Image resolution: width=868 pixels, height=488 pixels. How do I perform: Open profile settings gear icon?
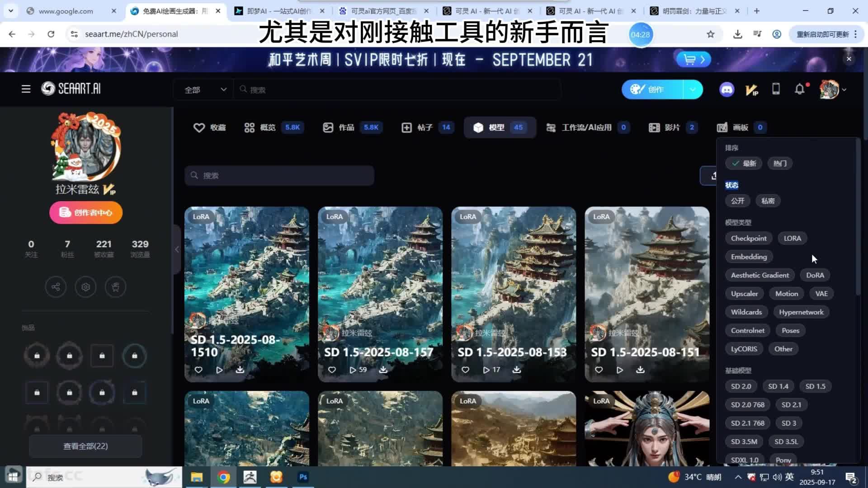(x=85, y=287)
